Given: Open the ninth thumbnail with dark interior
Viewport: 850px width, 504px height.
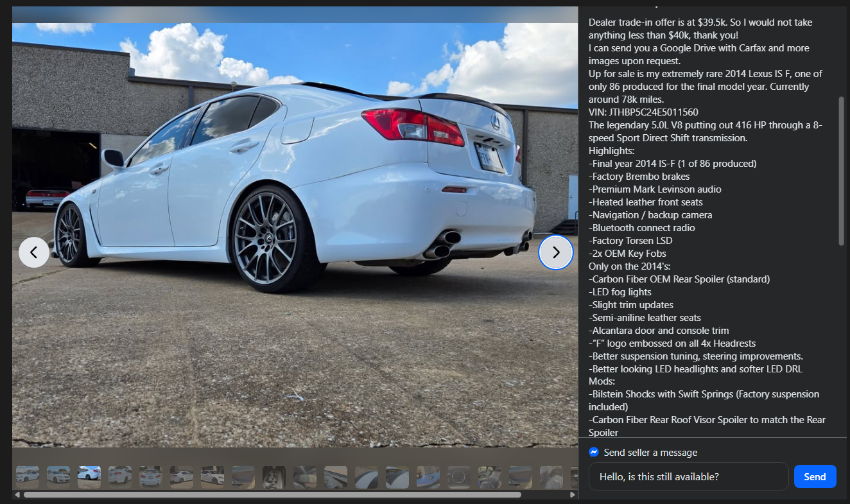Looking at the screenshot, I should (274, 477).
